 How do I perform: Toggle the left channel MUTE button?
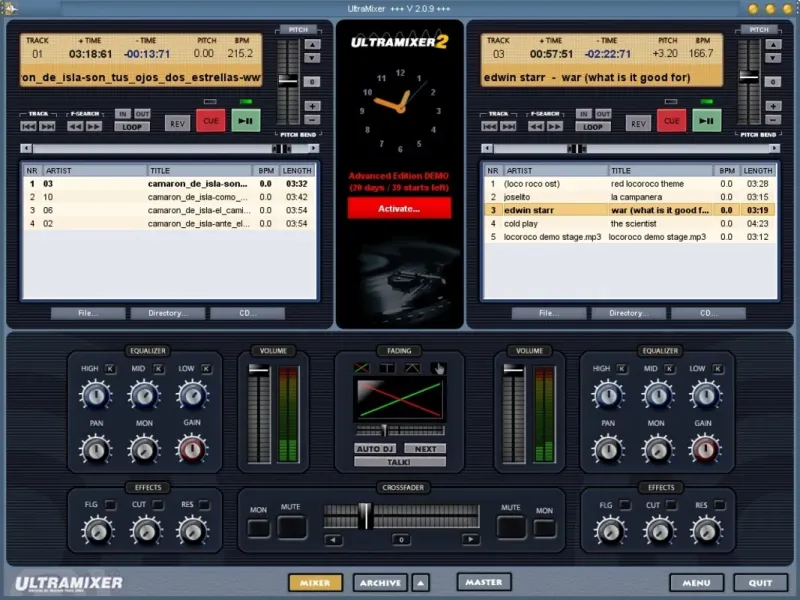coord(292,527)
